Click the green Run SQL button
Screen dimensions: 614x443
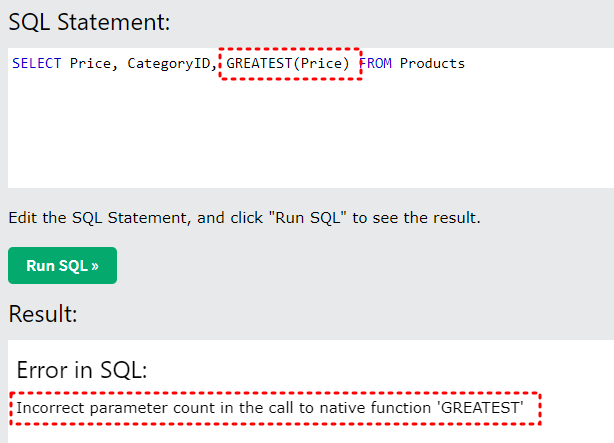(62, 265)
